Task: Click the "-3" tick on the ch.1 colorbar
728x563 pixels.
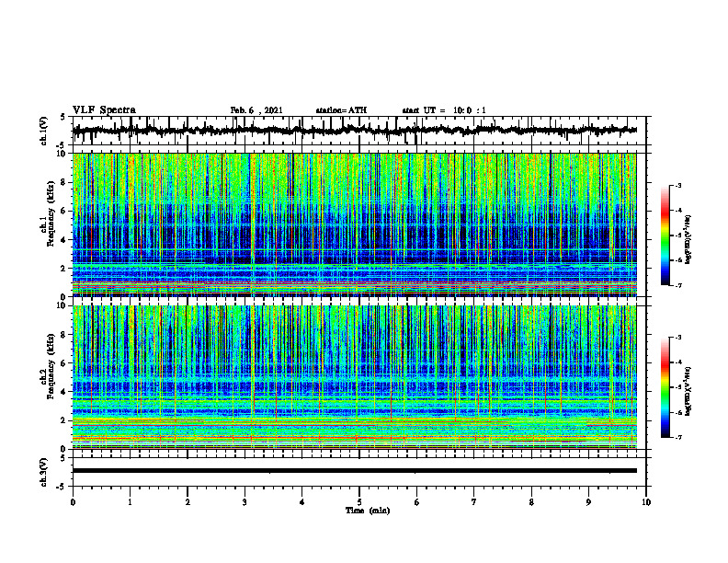Action: coord(678,186)
